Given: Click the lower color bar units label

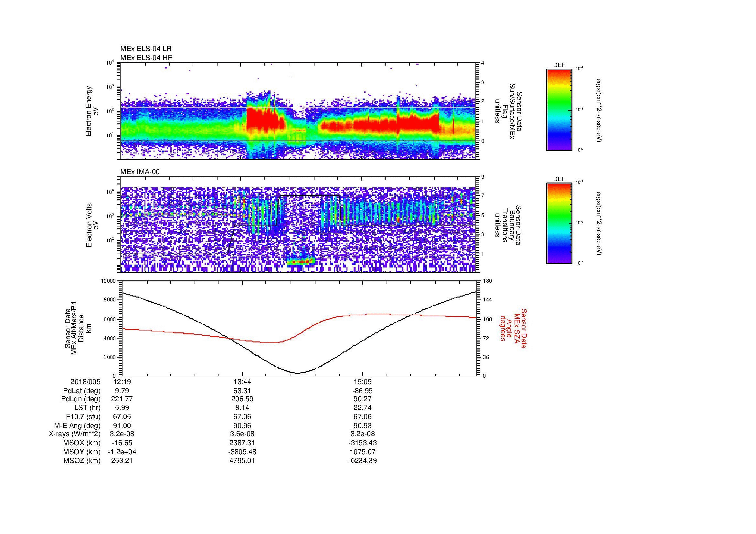Looking at the screenshot, I should point(600,224).
